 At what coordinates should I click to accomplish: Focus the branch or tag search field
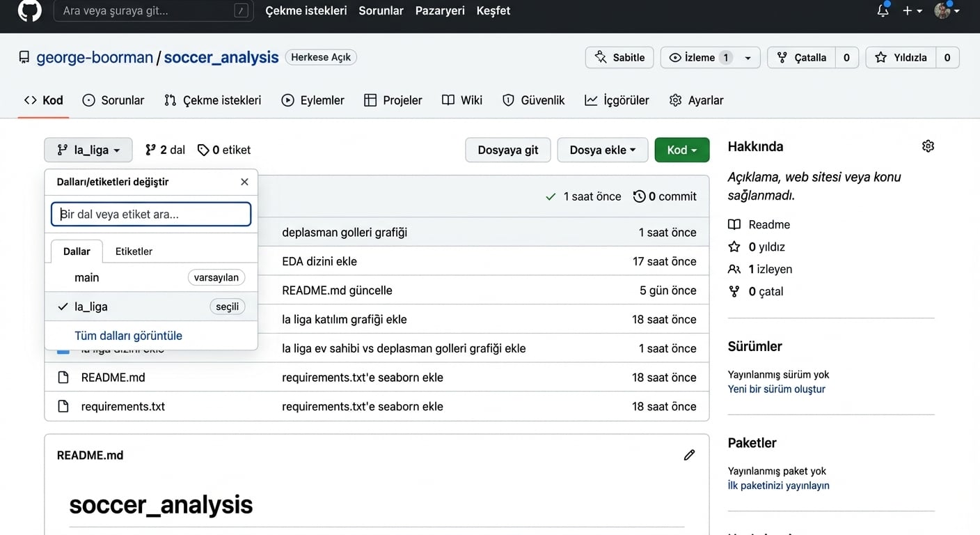click(x=151, y=215)
